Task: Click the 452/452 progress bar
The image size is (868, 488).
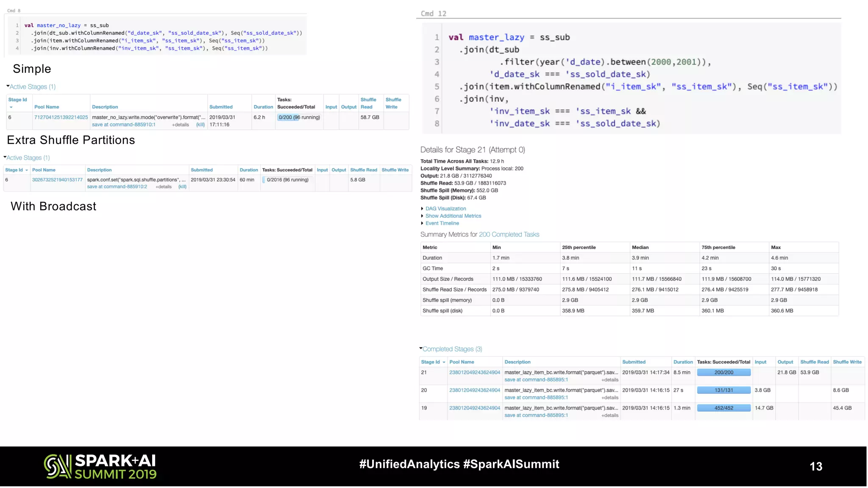Action: pyautogui.click(x=723, y=408)
